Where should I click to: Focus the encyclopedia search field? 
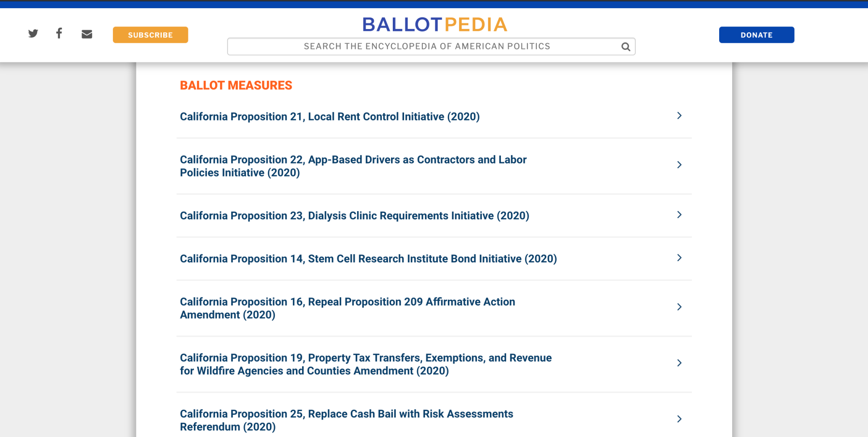point(431,46)
